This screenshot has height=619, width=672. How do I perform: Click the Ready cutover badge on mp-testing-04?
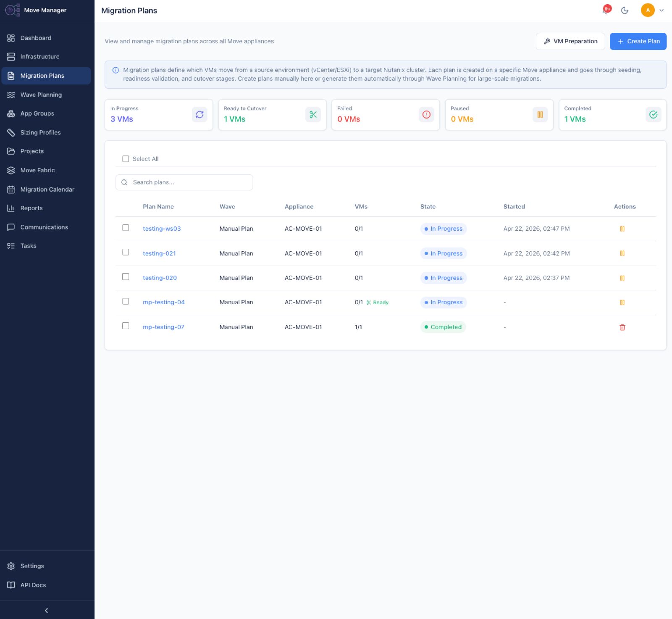click(378, 303)
